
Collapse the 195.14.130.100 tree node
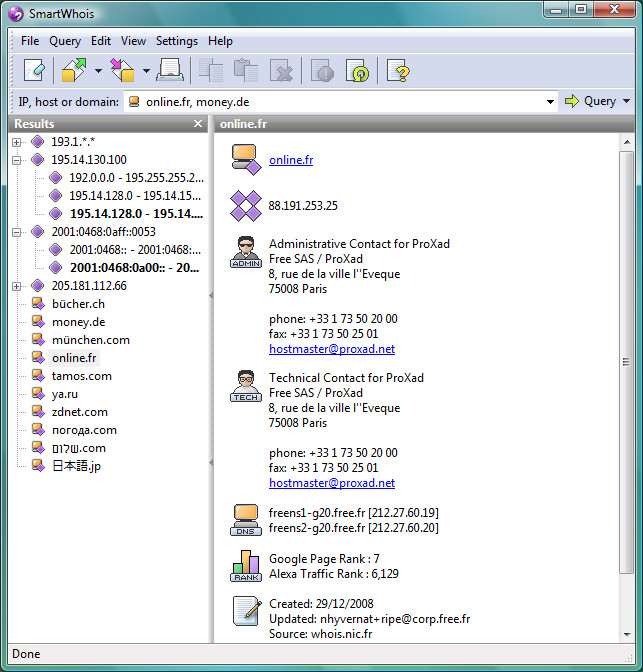coord(17,160)
